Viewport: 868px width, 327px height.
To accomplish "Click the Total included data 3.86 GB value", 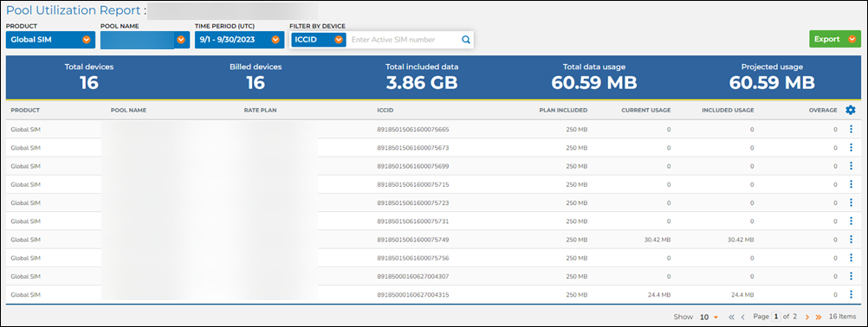I will [422, 83].
